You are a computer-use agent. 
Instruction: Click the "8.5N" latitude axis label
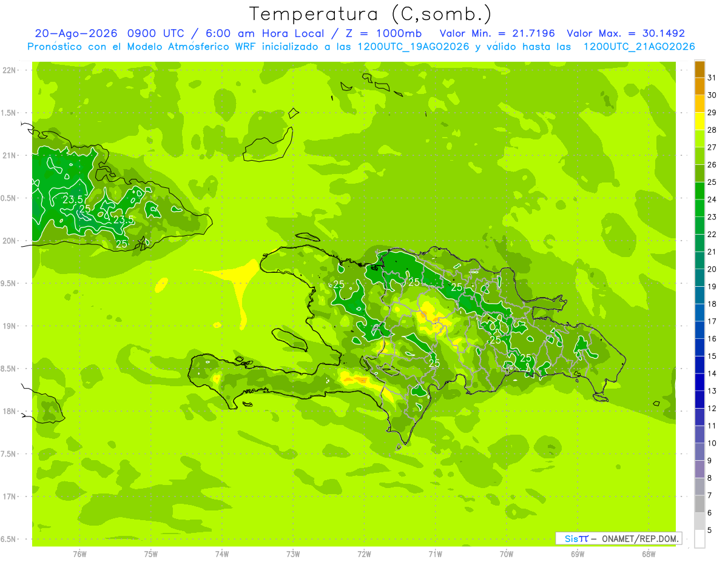pyautogui.click(x=8, y=369)
